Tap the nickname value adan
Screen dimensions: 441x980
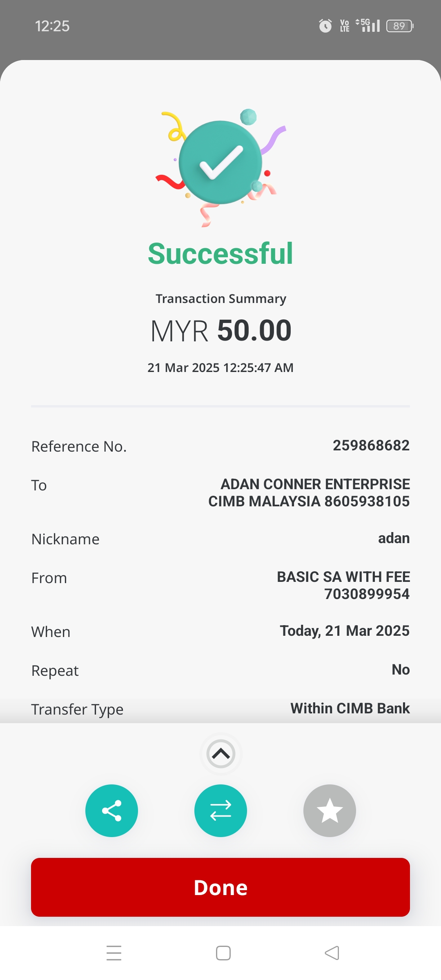[394, 539]
